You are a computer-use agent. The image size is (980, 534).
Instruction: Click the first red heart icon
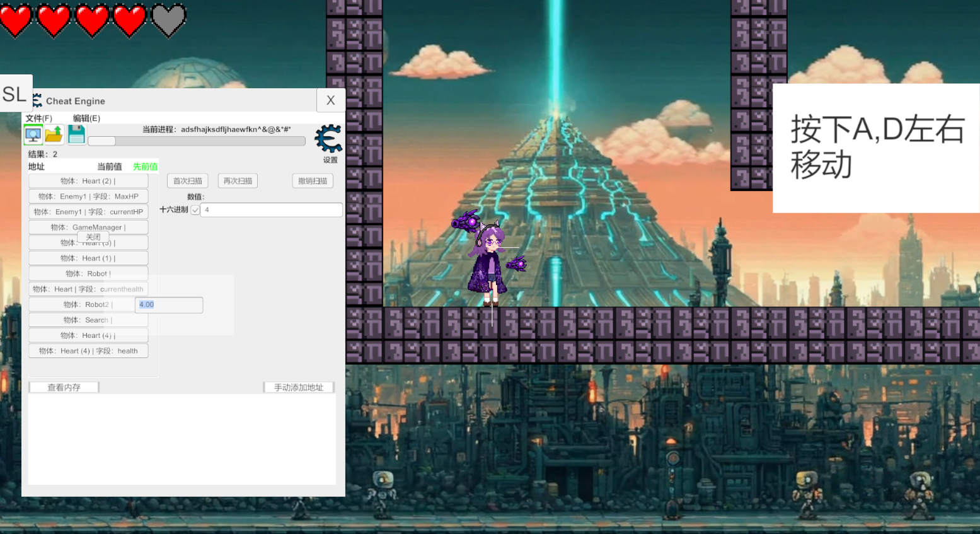pyautogui.click(x=16, y=20)
